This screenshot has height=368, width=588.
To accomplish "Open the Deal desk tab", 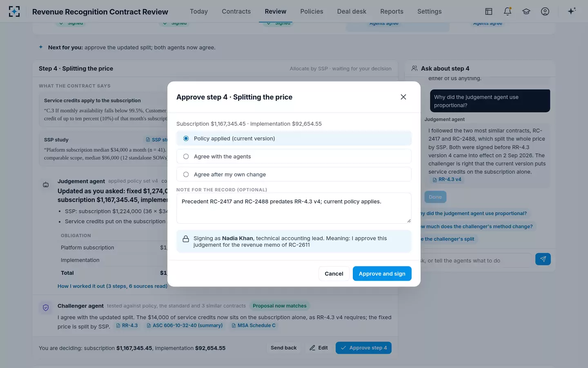I will pos(352,11).
